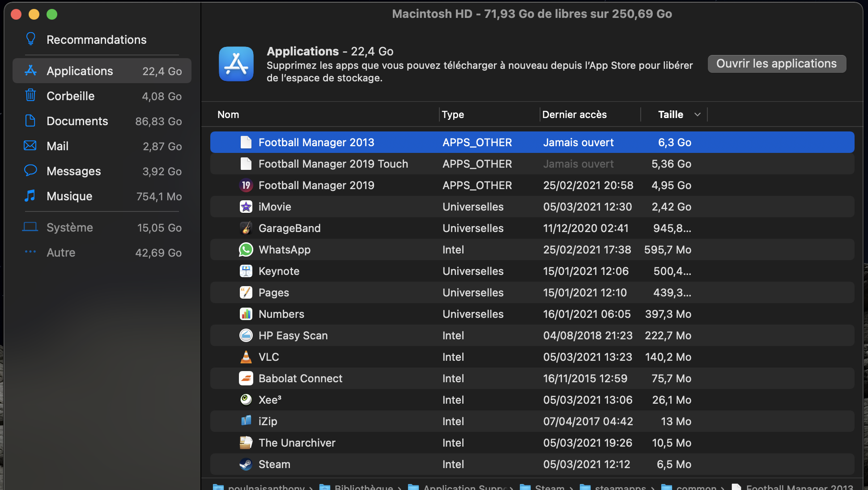Click the VLC traffic cone icon

246,357
